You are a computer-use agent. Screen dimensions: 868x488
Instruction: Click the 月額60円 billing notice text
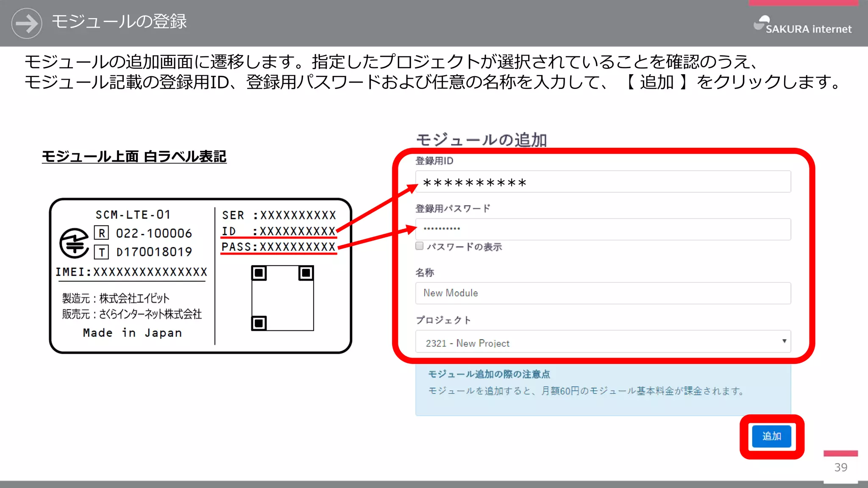(587, 391)
